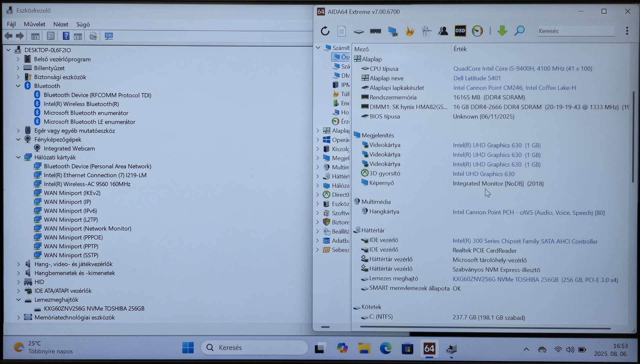This screenshot has height=364, width=640.
Task: Open the Nézet menu
Action: click(61, 24)
